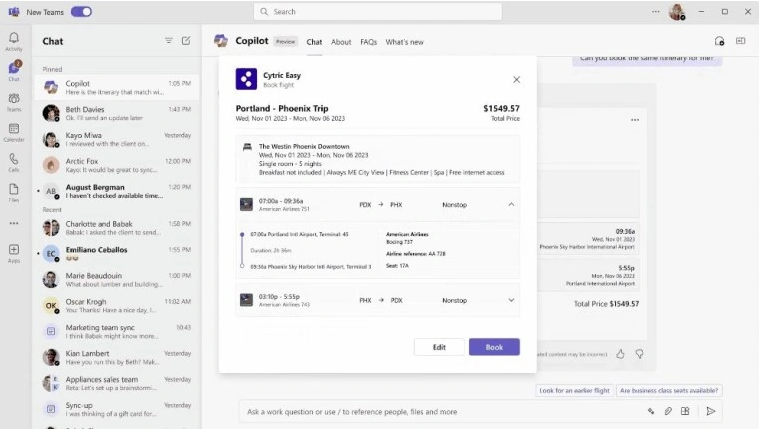Open the Charlotte and Babak chat
The height and width of the screenshot is (432, 759).
[117, 228]
